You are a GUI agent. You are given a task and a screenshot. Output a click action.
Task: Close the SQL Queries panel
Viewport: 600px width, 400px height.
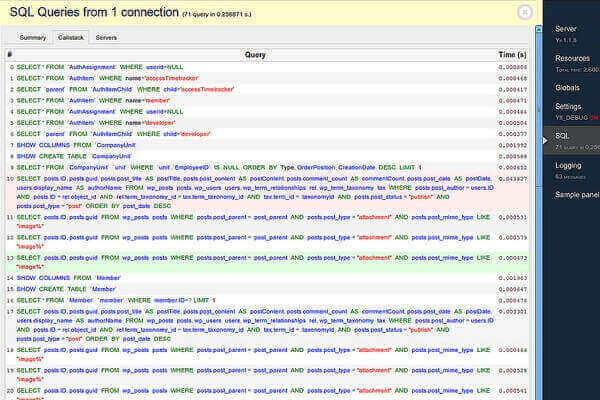click(x=524, y=12)
